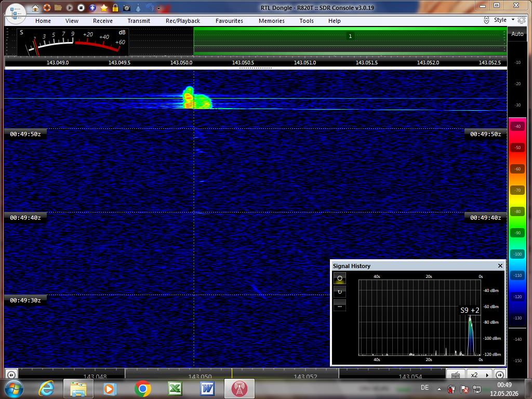This screenshot has height=399, width=532.
Task: Click the Auto level button
Action: 517,34
